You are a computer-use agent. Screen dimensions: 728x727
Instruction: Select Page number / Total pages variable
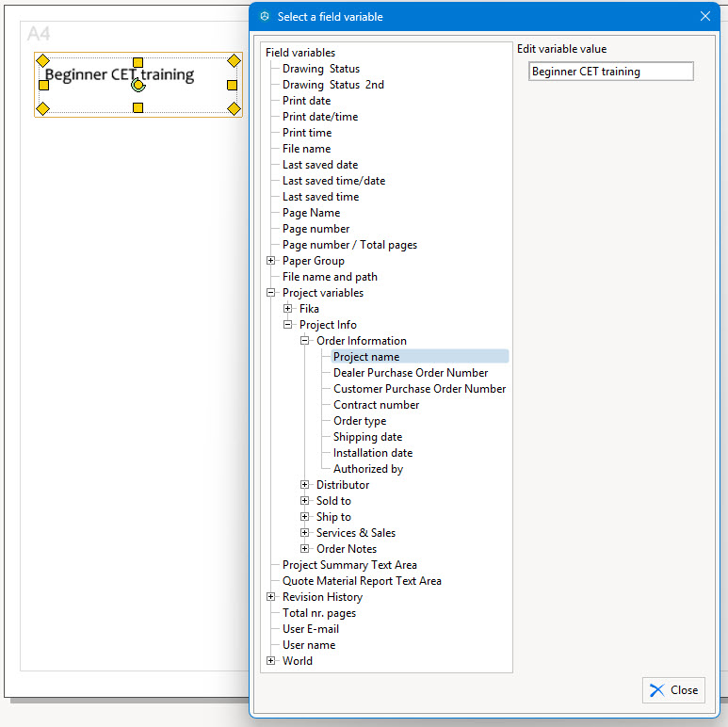[x=350, y=245]
